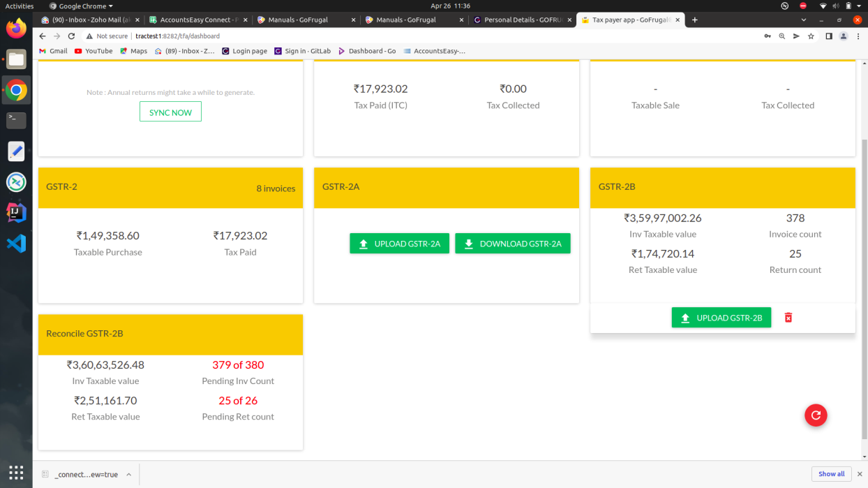The width and height of the screenshot is (868, 488).
Task: Open the browser side panel icon
Action: pos(829,36)
